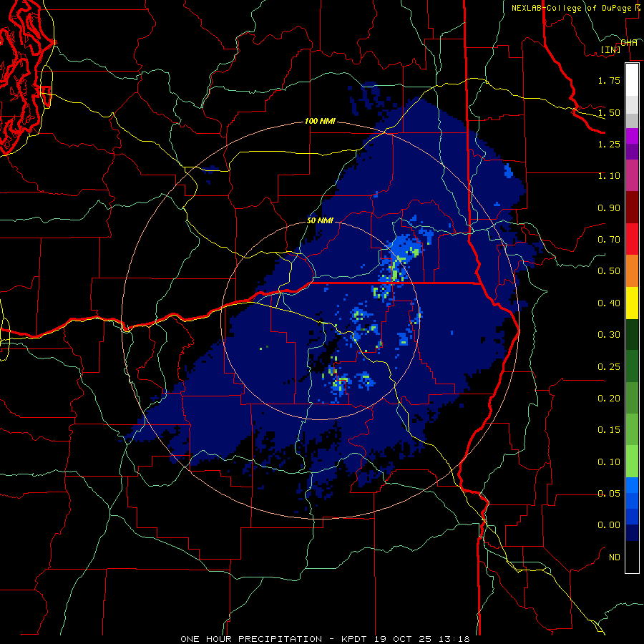The width and height of the screenshot is (644, 644).
Task: Click the 1.25 legend value
Action: click(609, 144)
